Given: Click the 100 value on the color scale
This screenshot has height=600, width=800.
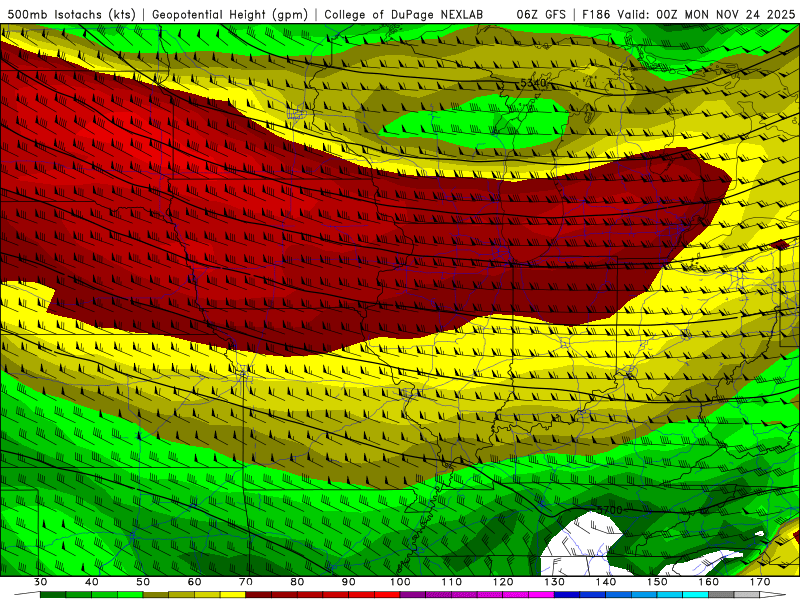Looking at the screenshot, I should [400, 582].
